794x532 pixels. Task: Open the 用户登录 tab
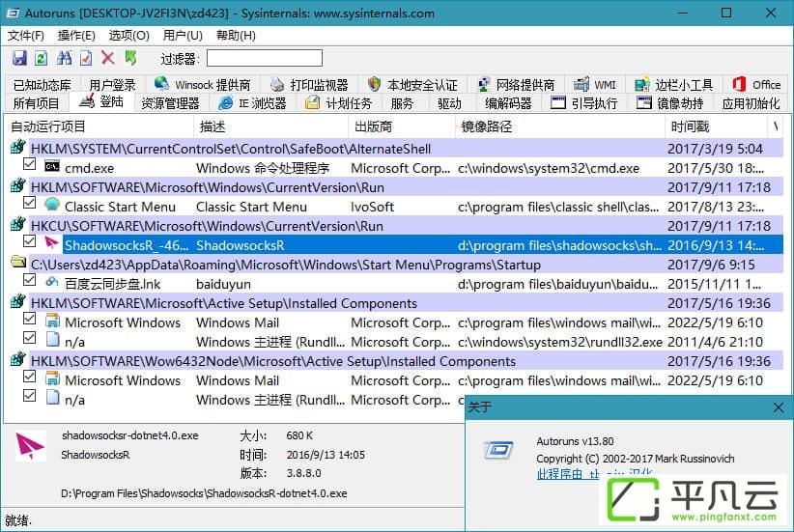click(112, 85)
